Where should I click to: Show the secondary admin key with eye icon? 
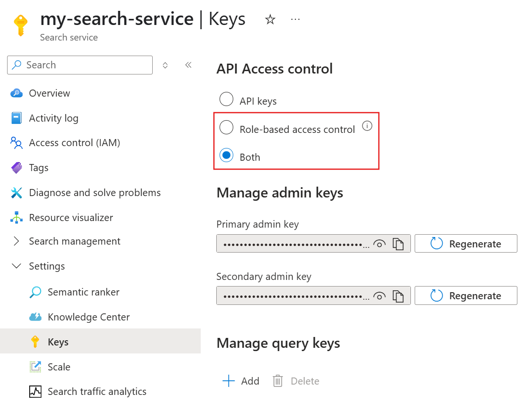coord(379,296)
